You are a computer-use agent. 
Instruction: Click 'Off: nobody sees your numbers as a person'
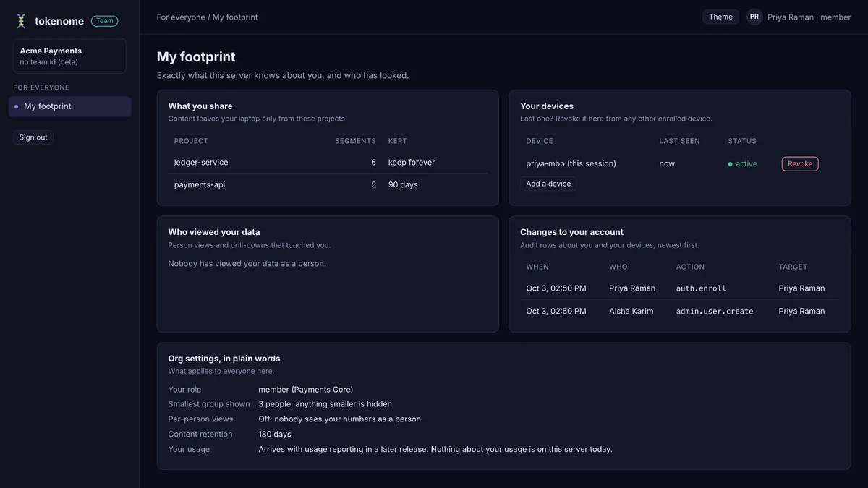click(339, 419)
